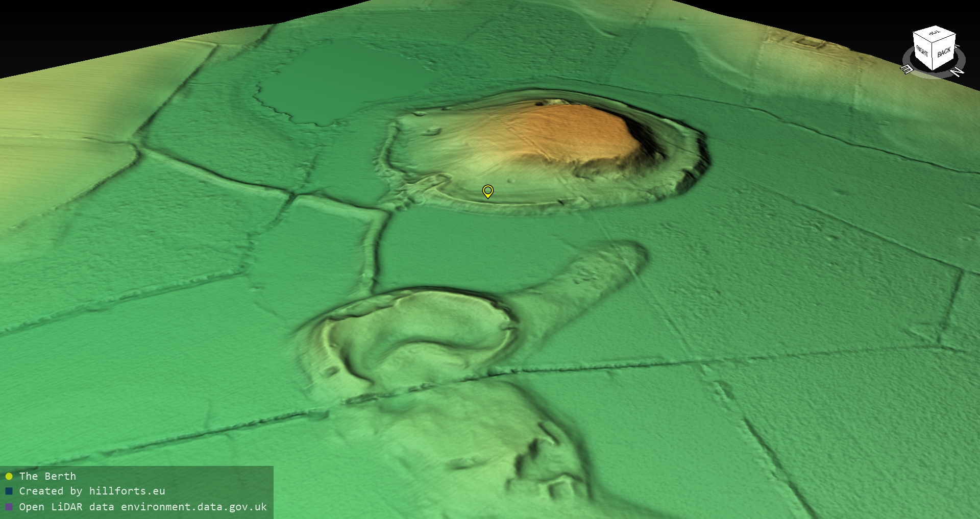Click the E compass letter
980x519 pixels.
coord(908,69)
